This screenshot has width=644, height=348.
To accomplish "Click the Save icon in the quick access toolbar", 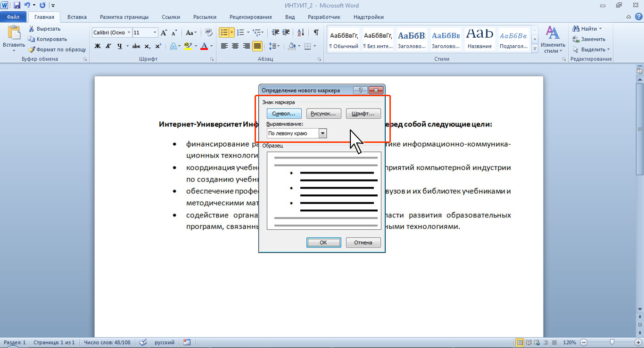I will (17, 6).
